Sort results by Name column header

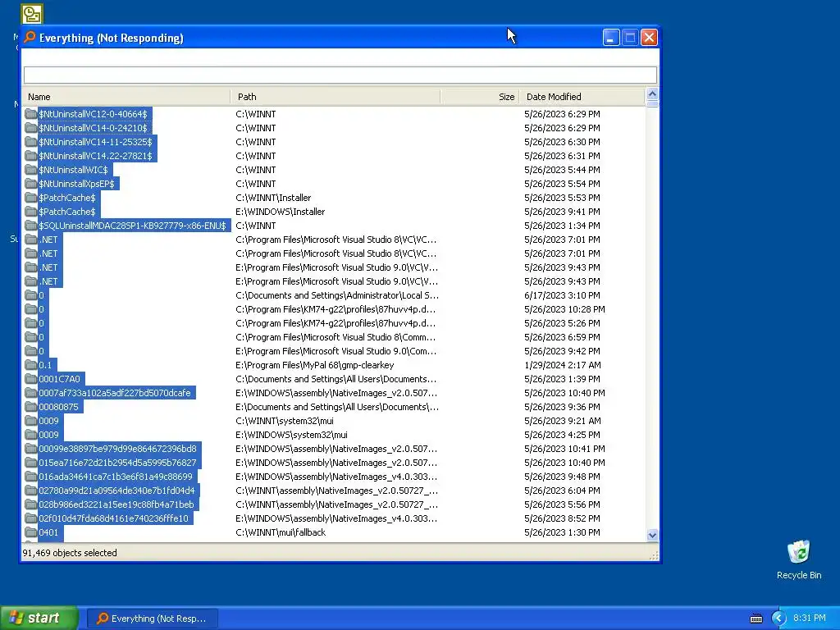pyautogui.click(x=126, y=97)
